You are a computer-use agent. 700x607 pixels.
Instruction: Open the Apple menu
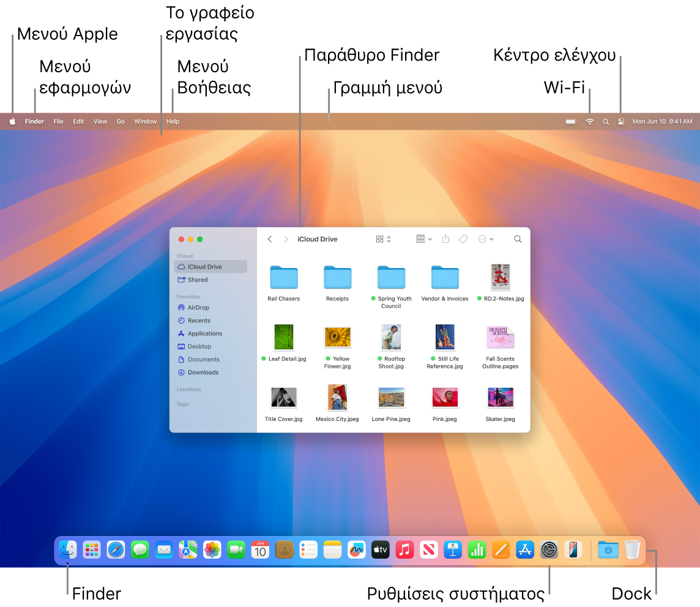tap(12, 121)
